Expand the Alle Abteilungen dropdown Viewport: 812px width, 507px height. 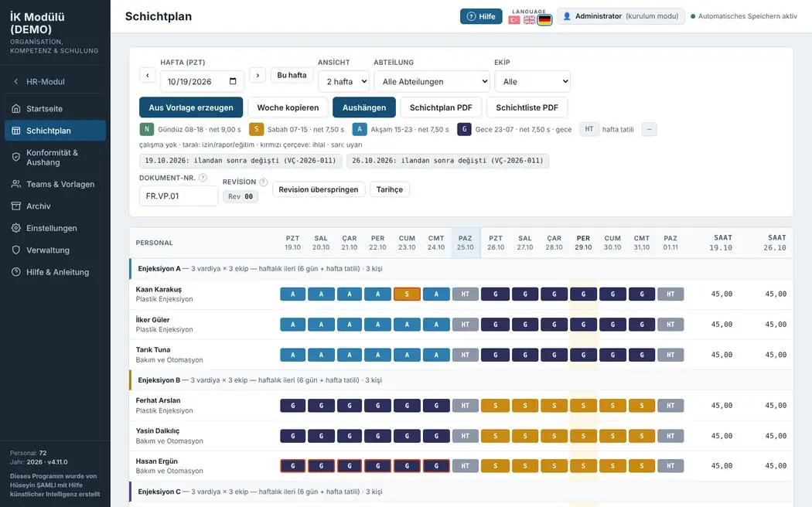click(x=432, y=81)
